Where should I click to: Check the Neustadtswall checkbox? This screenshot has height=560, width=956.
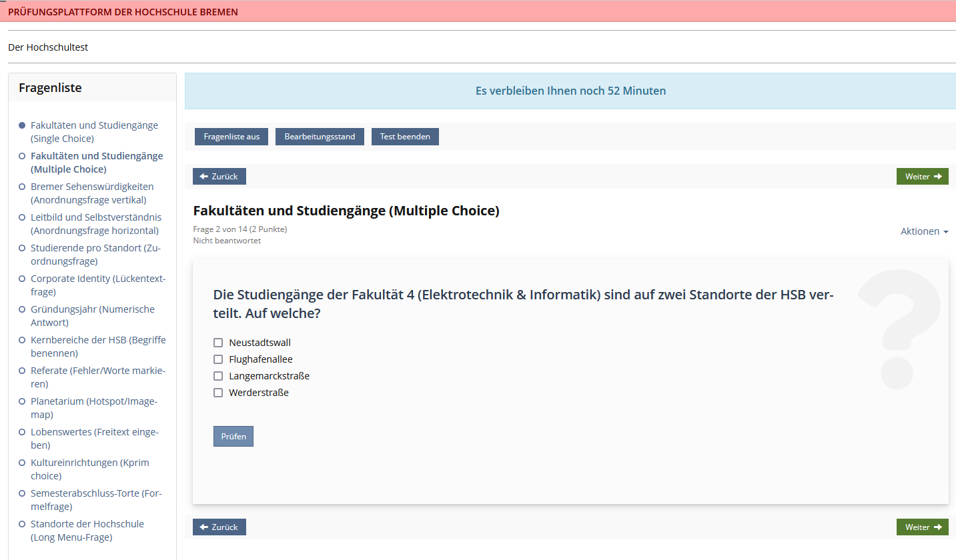point(218,343)
